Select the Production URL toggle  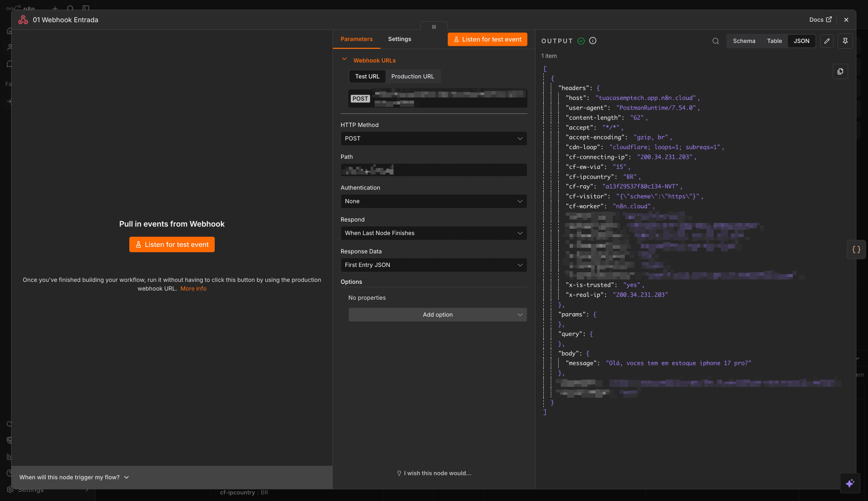coord(413,76)
